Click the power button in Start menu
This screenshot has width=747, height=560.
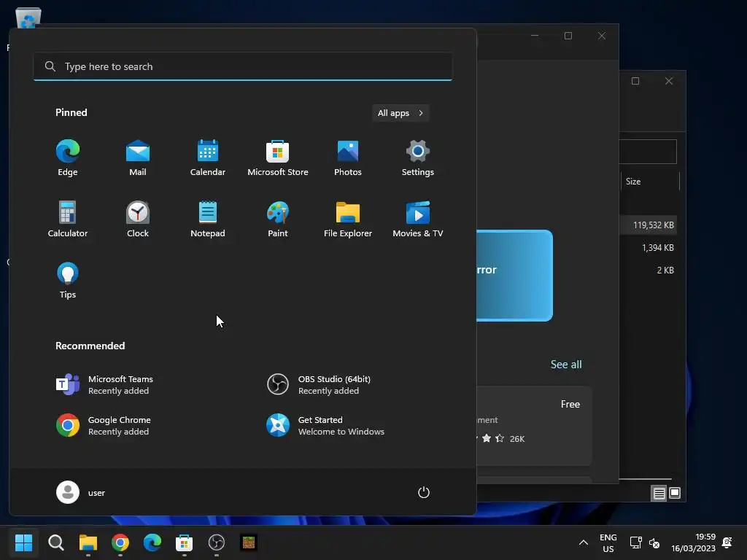click(424, 492)
